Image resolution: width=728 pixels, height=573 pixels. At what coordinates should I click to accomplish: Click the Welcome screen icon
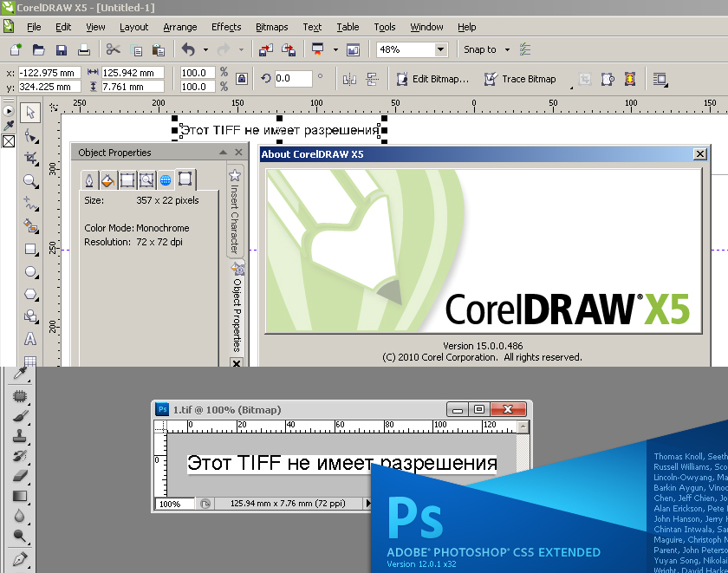click(354, 49)
